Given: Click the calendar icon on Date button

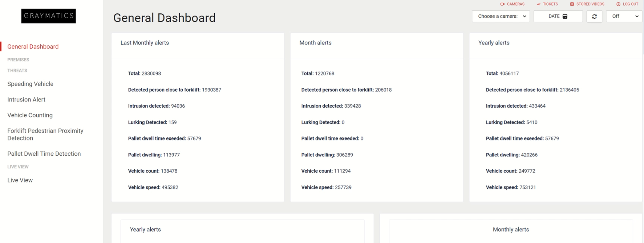Looking at the screenshot, I should click(x=565, y=16).
